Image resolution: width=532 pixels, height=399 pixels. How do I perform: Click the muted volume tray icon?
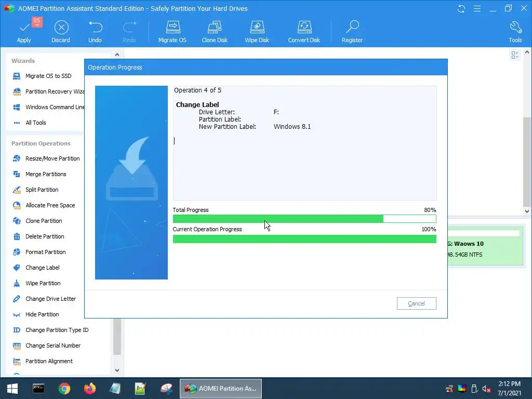coord(486,389)
